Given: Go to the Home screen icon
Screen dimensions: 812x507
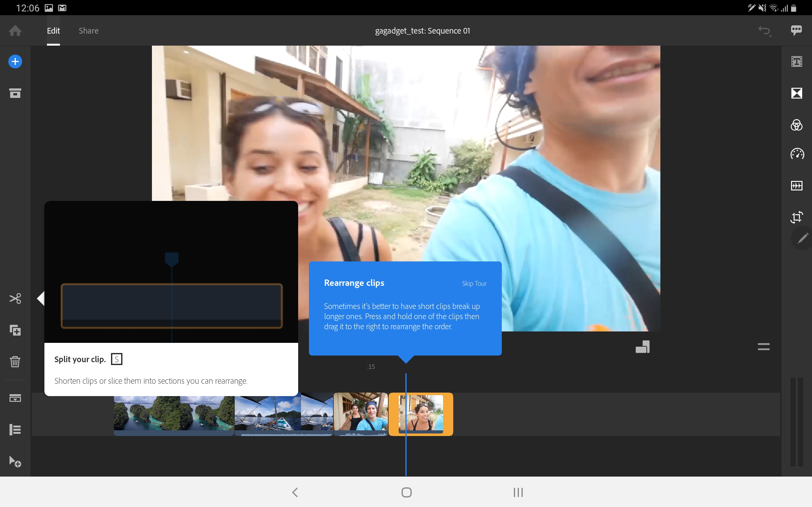Looking at the screenshot, I should (x=15, y=31).
